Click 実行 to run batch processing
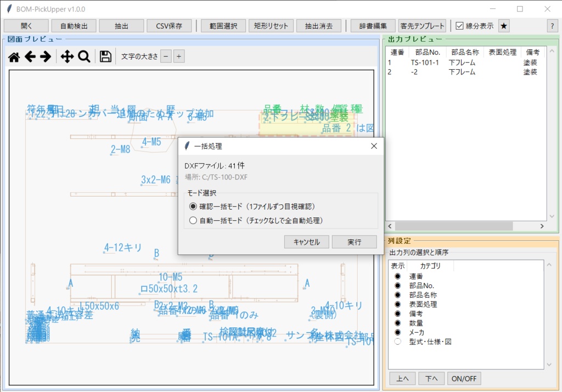This screenshot has height=392, width=562. 354,242
